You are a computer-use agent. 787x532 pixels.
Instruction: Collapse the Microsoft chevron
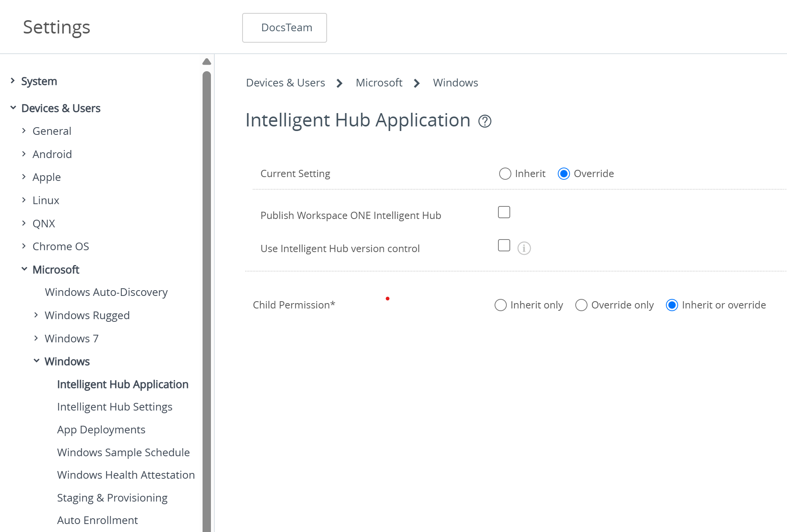tap(24, 269)
